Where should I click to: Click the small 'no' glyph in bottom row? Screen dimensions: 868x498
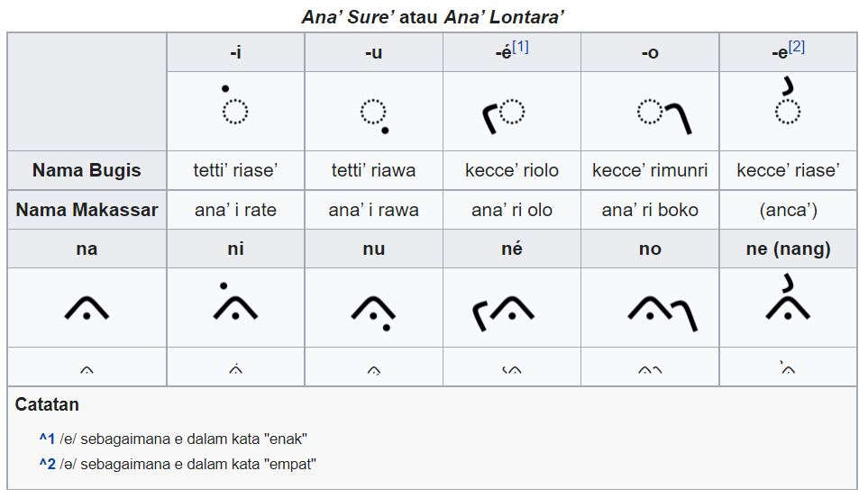pos(650,369)
